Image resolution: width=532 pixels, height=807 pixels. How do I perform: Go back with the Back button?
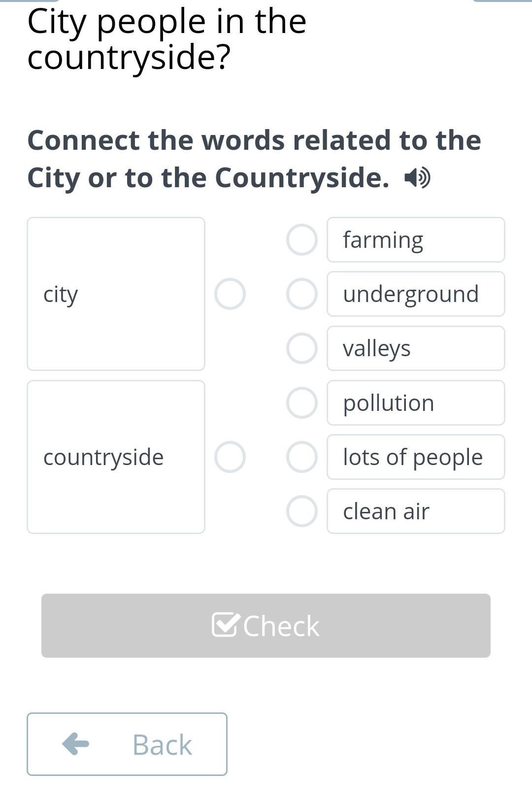pyautogui.click(x=127, y=744)
